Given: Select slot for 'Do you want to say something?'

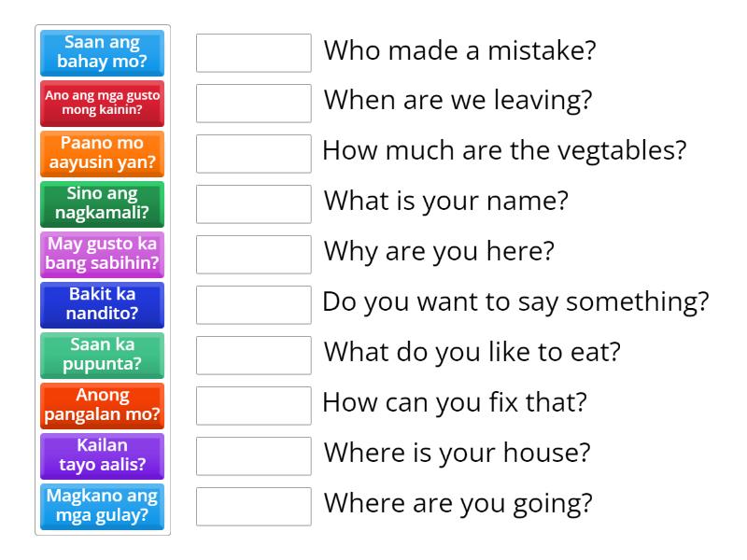Looking at the screenshot, I should pyautogui.click(x=254, y=305).
